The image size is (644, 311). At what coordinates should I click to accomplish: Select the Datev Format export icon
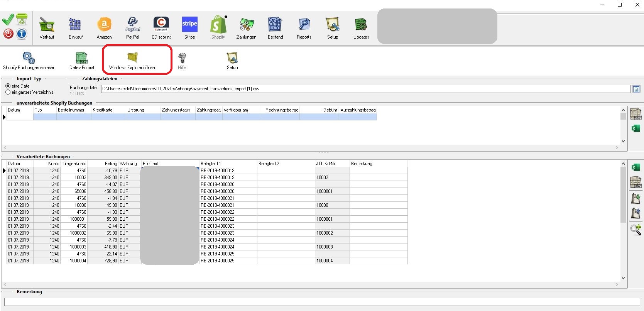[x=81, y=61]
